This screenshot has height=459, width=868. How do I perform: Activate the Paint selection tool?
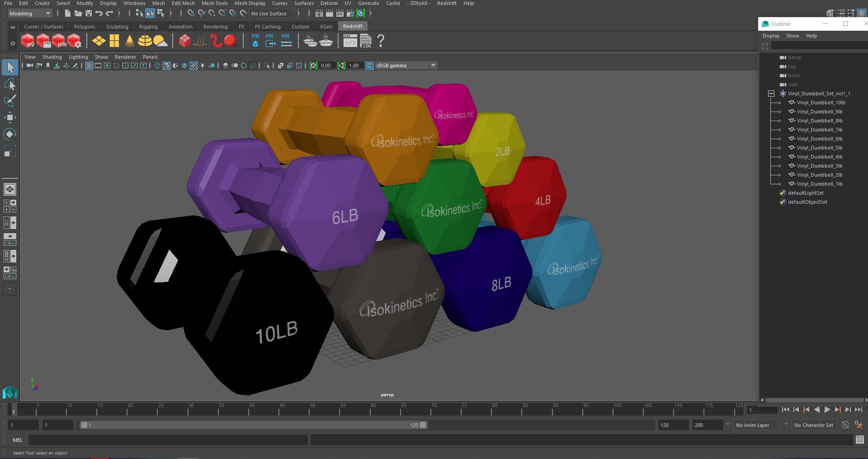pyautogui.click(x=10, y=101)
